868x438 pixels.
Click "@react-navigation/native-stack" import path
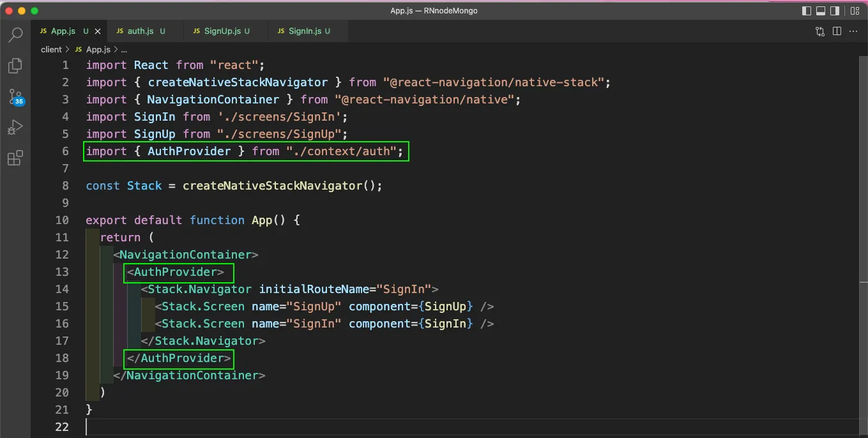point(493,82)
